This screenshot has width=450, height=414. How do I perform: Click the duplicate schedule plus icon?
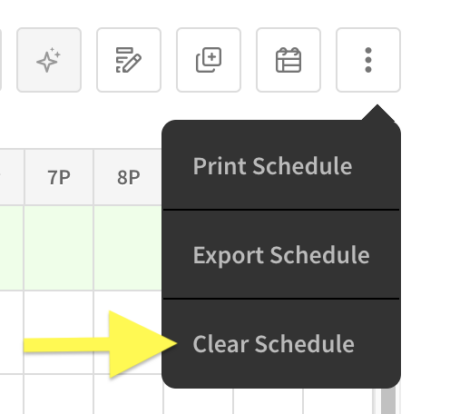pyautogui.click(x=209, y=60)
